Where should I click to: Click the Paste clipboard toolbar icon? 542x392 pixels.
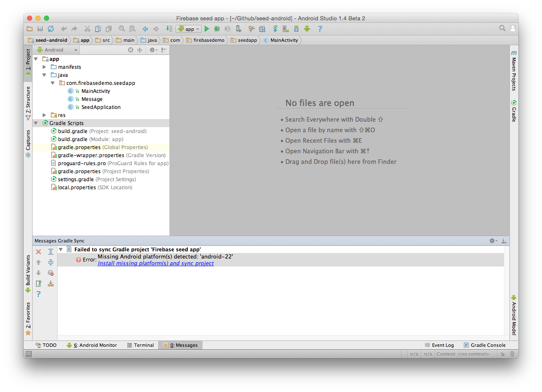click(x=109, y=29)
